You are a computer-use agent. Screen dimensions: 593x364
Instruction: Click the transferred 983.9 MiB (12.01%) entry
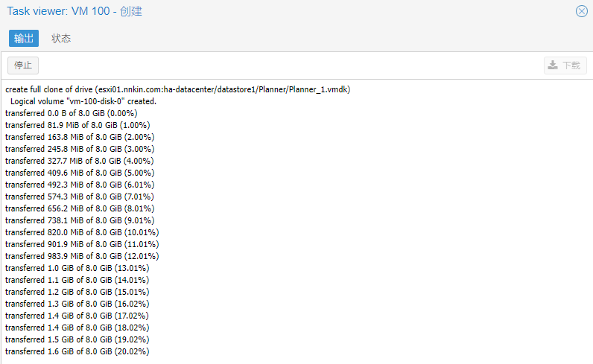pyautogui.click(x=81, y=256)
